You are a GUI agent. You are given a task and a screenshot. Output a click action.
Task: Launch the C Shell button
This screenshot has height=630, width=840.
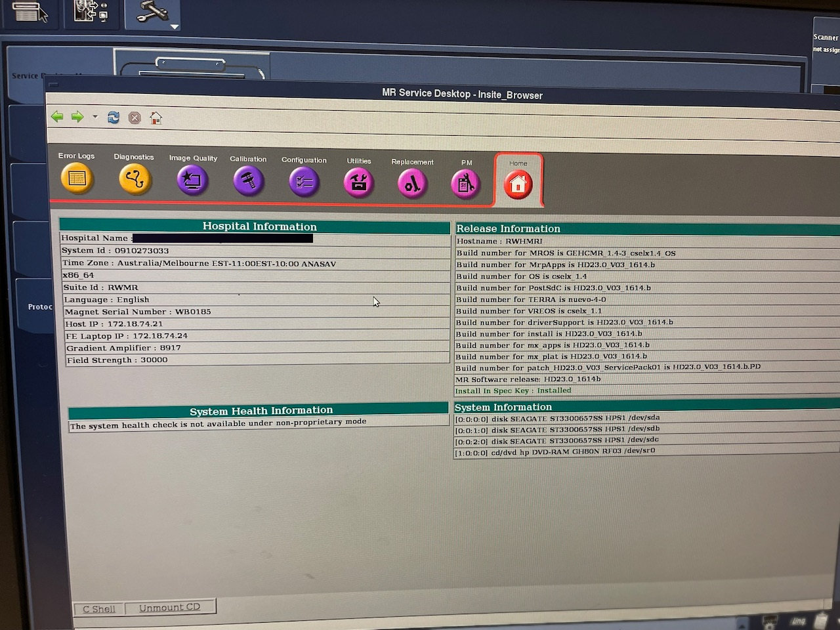coord(98,608)
